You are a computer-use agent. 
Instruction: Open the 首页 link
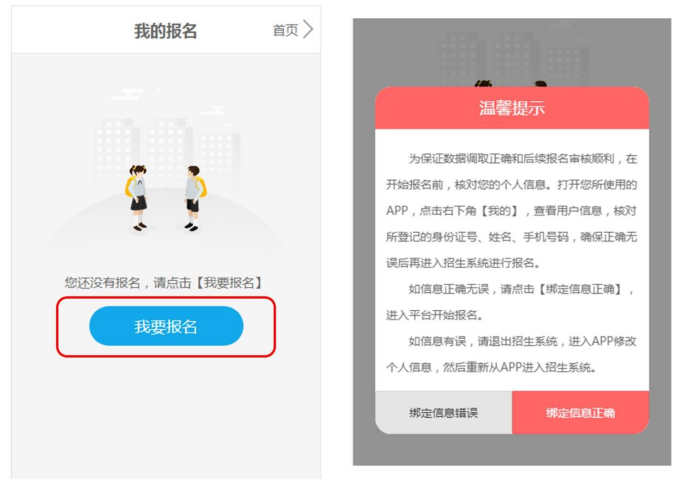(285, 30)
